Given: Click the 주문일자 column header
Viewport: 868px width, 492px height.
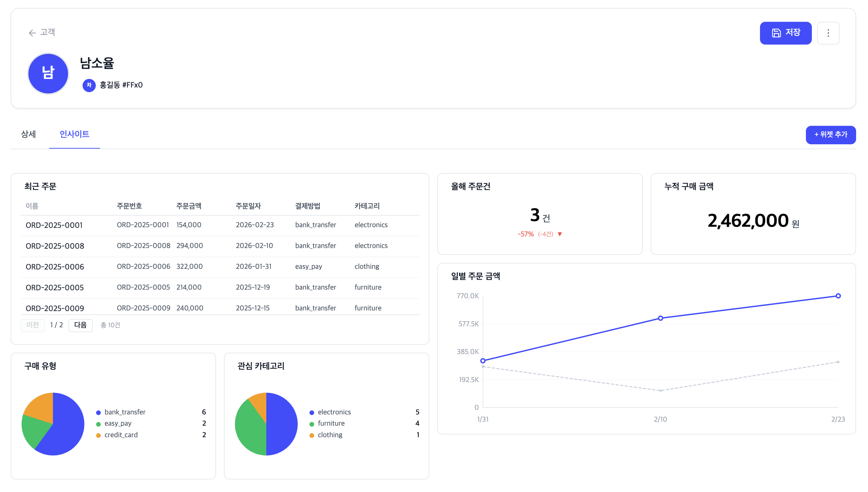Looking at the screenshot, I should pos(248,206).
